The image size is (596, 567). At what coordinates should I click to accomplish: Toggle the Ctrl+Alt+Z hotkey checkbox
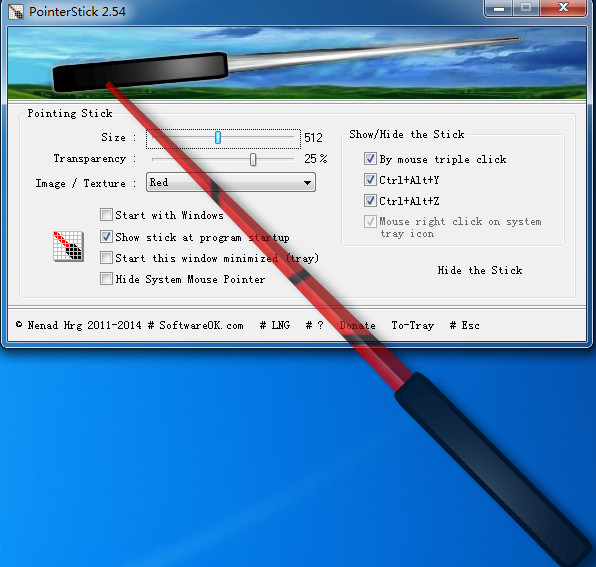[370, 200]
